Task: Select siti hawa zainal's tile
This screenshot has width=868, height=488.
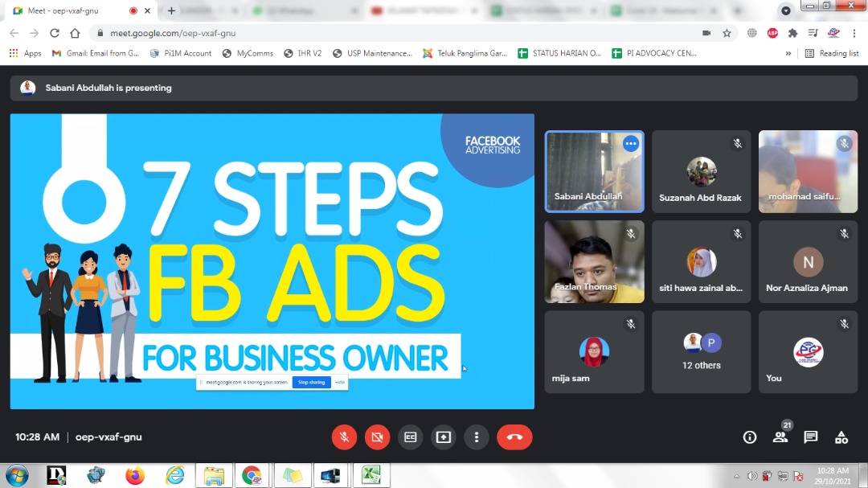Action: pyautogui.click(x=702, y=262)
